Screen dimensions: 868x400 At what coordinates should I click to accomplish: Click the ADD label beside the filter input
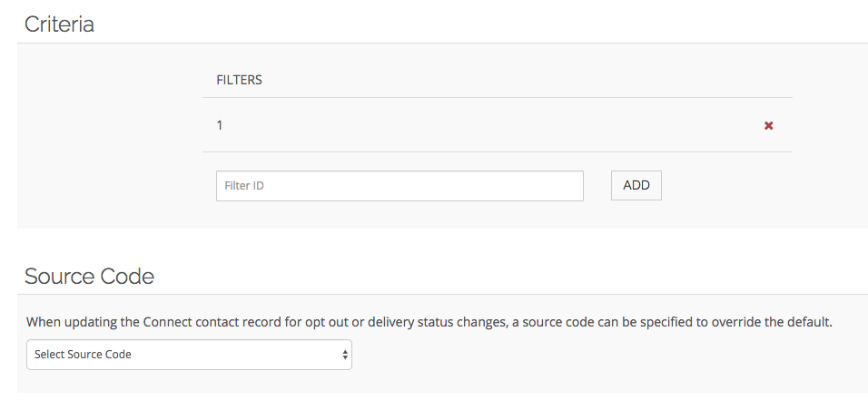coord(636,185)
